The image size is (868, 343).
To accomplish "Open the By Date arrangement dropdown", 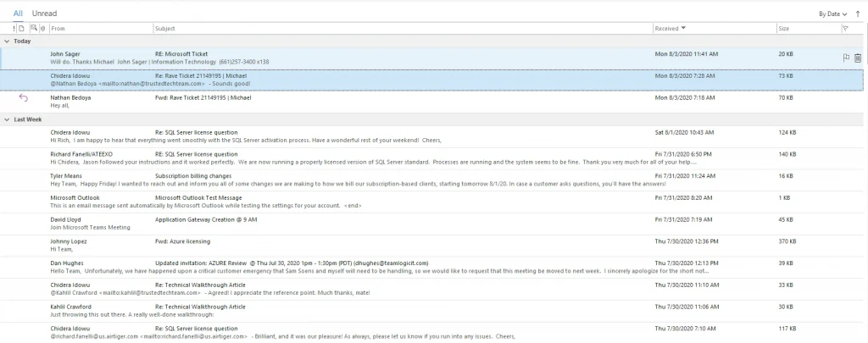I will coord(832,14).
